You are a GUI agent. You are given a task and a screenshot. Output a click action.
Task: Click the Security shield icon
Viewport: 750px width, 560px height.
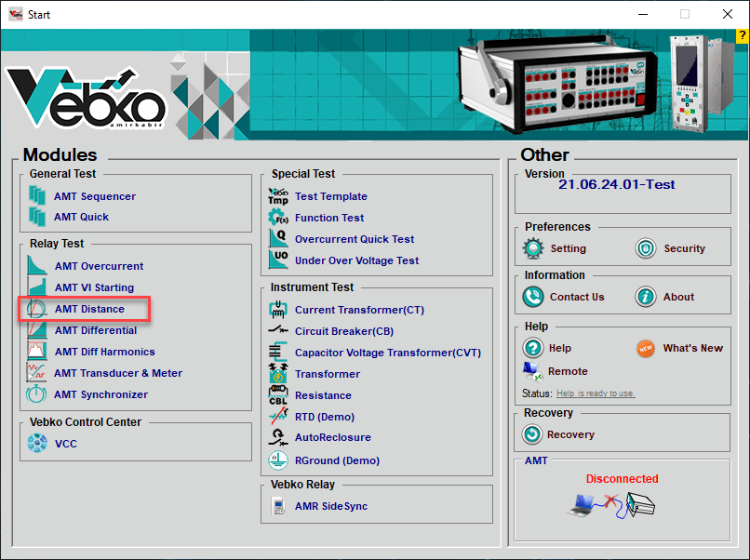pyautogui.click(x=646, y=248)
